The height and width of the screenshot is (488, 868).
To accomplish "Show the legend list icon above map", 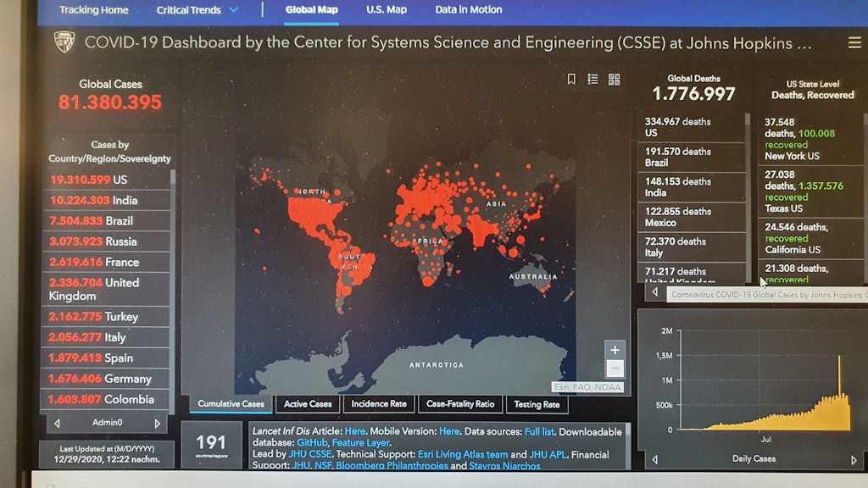I will pyautogui.click(x=593, y=79).
